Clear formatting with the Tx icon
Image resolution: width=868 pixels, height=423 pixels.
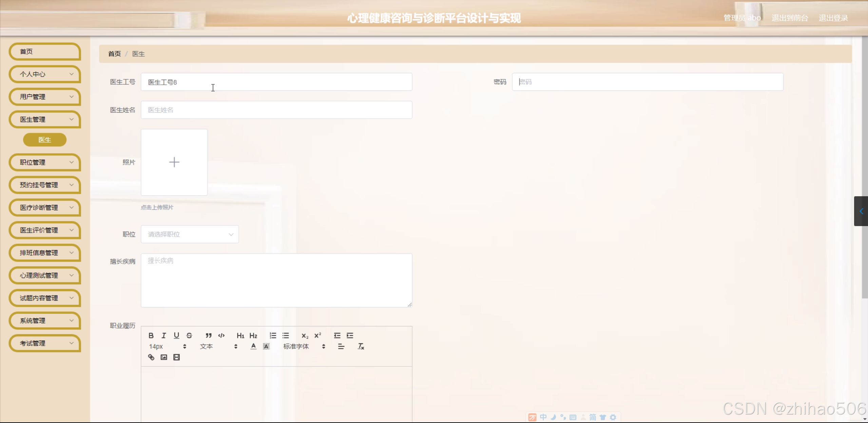pos(361,346)
